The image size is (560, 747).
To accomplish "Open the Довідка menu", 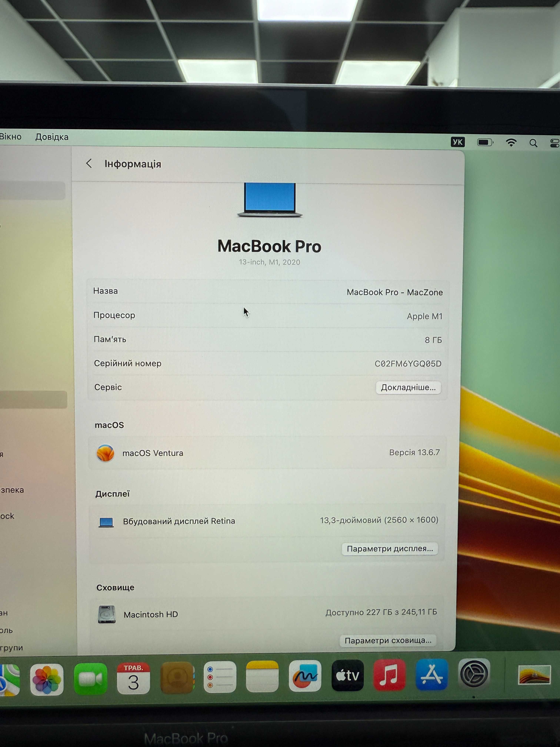I will [x=52, y=137].
